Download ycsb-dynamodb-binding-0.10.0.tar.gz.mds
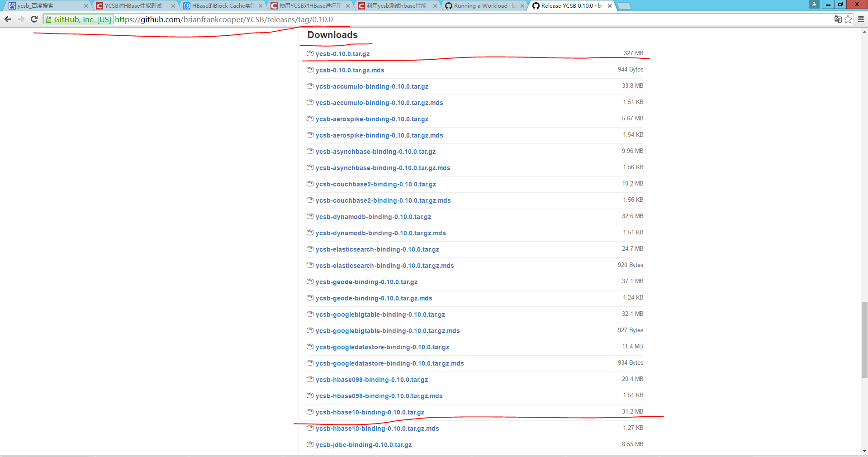The image size is (868, 457). click(x=380, y=233)
